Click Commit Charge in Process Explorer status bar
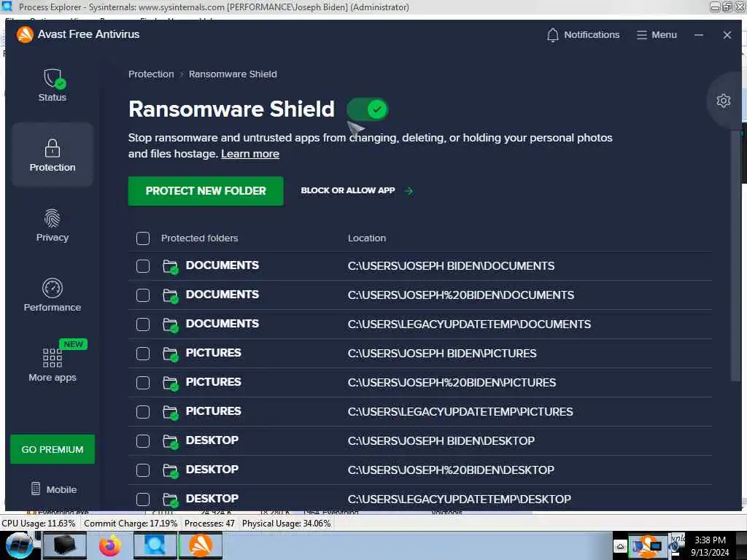The height and width of the screenshot is (560, 747). tap(131, 524)
